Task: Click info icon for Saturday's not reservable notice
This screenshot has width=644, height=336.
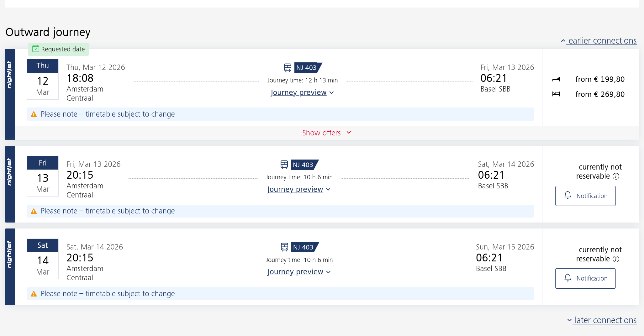Action: point(616,259)
